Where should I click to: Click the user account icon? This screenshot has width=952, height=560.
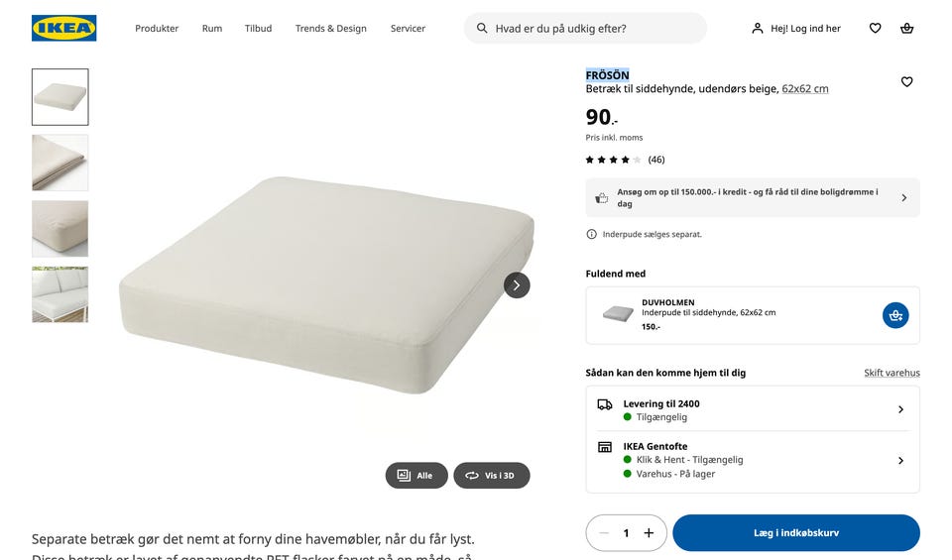pyautogui.click(x=757, y=28)
